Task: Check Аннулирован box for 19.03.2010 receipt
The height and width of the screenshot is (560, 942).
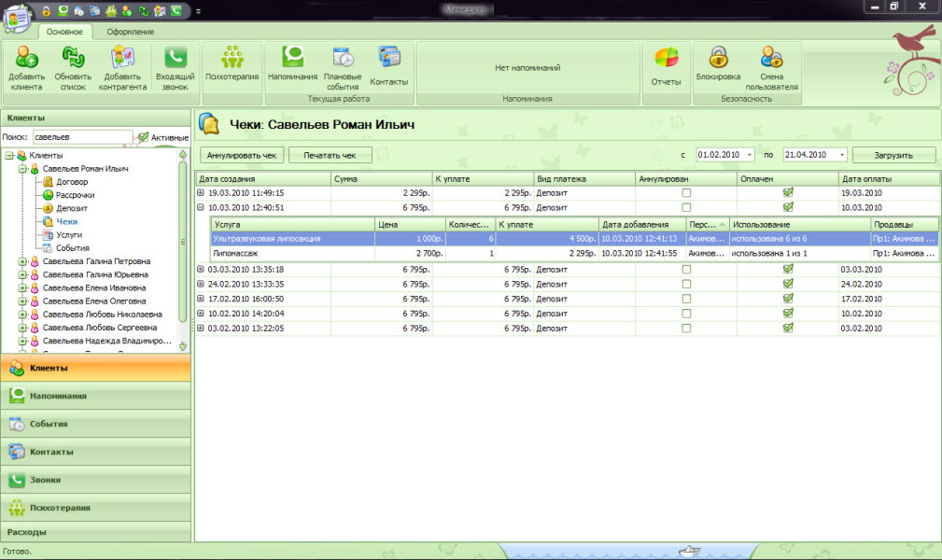Action: coord(687,193)
